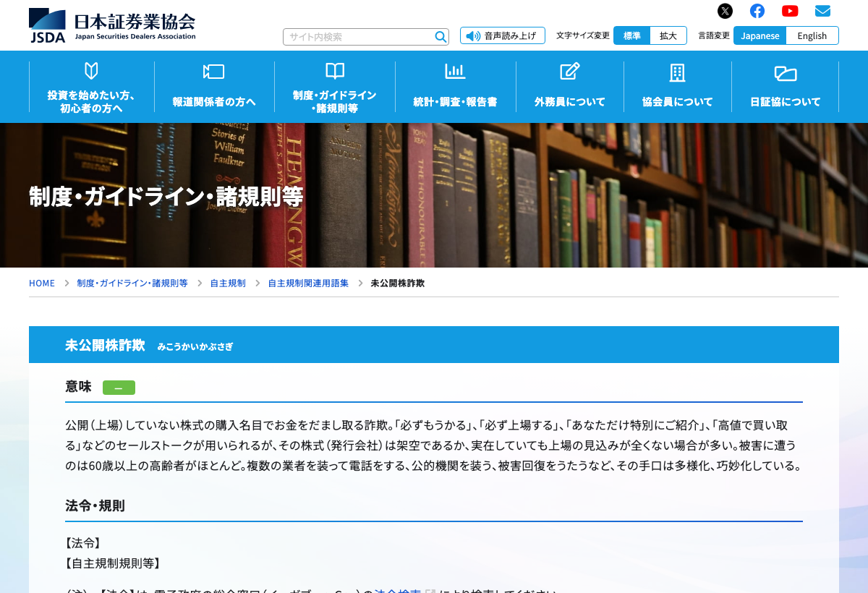Open the X (Twitter) social icon
868x593 pixels.
[x=725, y=11]
